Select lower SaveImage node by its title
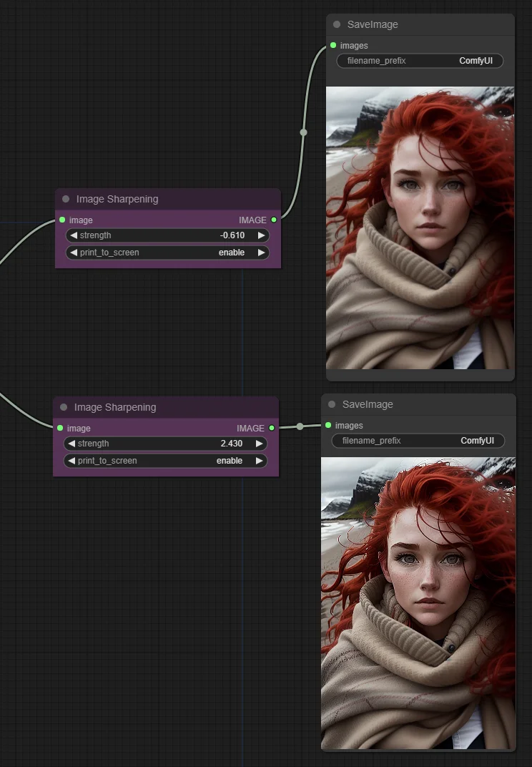The image size is (532, 767). 368,404
